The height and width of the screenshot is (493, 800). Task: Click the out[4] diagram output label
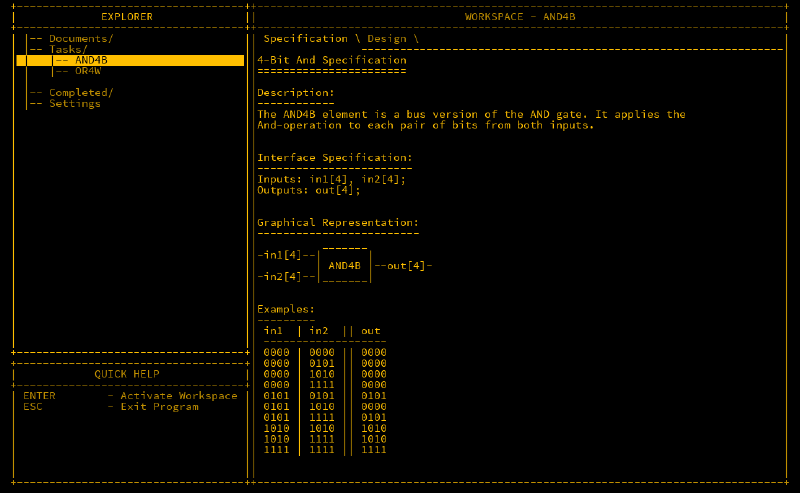click(x=406, y=266)
